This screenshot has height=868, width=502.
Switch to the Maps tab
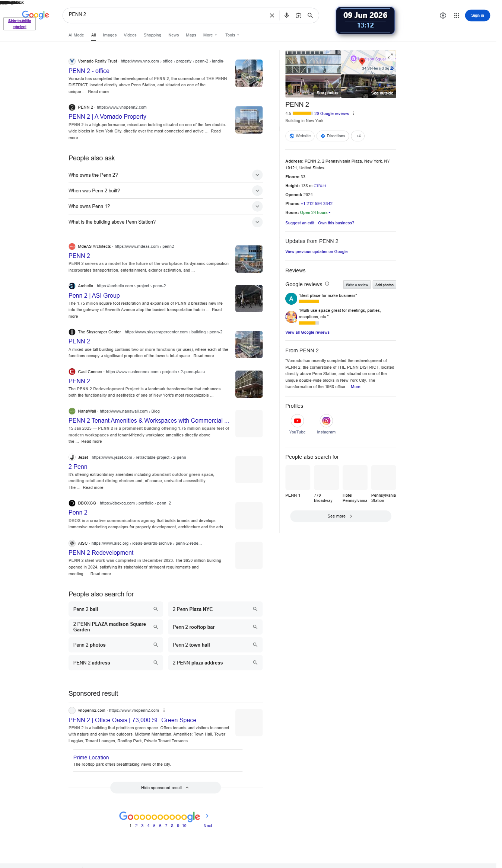pos(191,35)
